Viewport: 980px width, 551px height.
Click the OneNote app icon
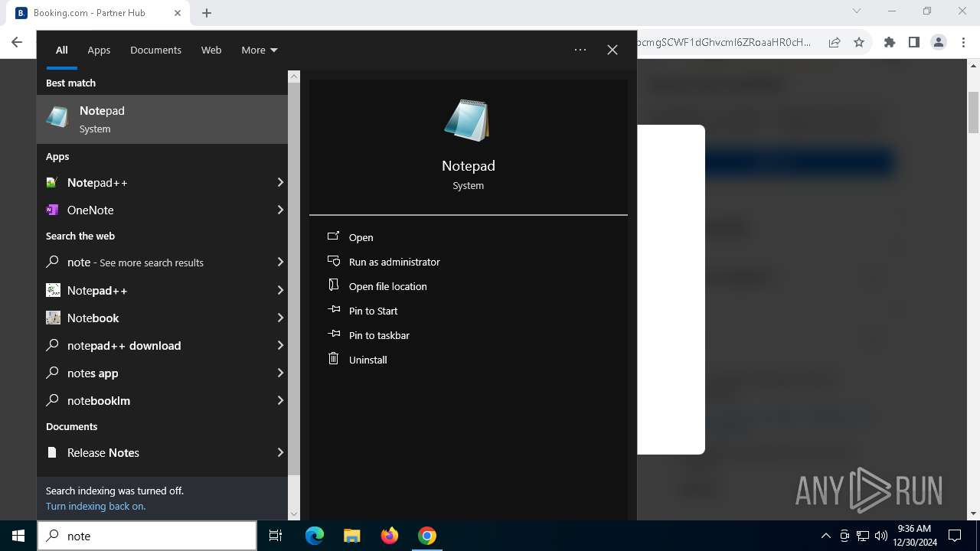(x=52, y=210)
